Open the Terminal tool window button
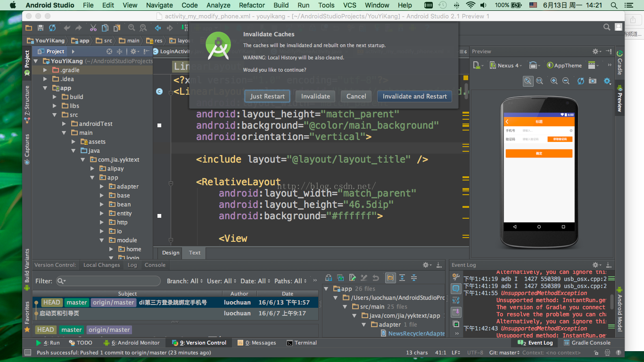 tap(302, 343)
